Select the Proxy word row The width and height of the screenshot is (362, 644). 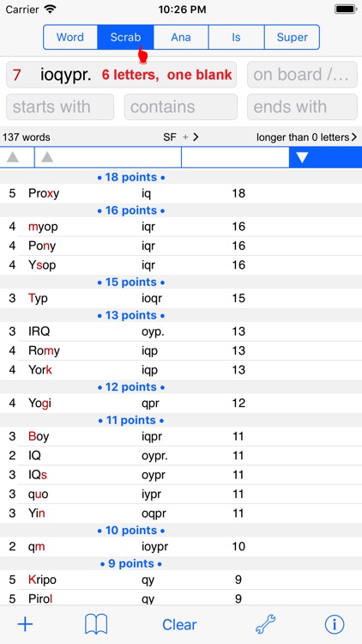click(181, 193)
